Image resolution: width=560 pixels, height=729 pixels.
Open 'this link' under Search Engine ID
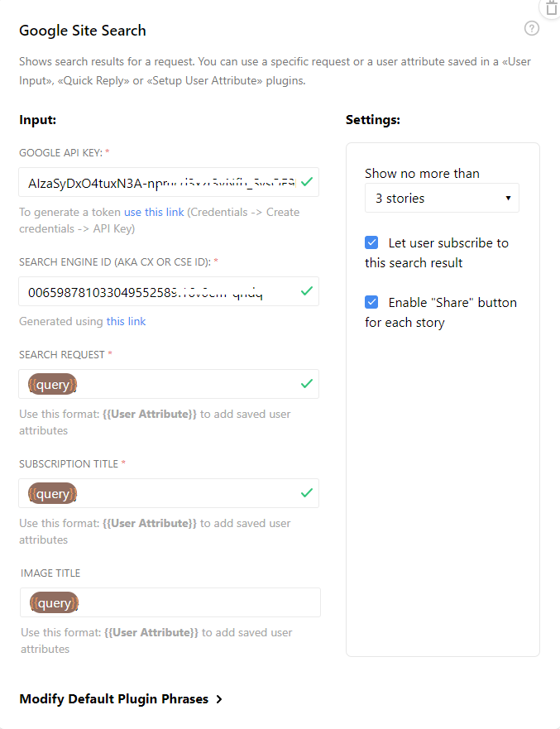[x=126, y=321]
